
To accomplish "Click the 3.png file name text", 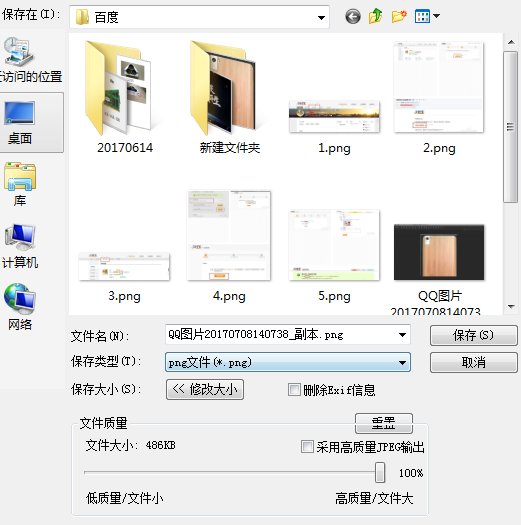I will tap(124, 296).
